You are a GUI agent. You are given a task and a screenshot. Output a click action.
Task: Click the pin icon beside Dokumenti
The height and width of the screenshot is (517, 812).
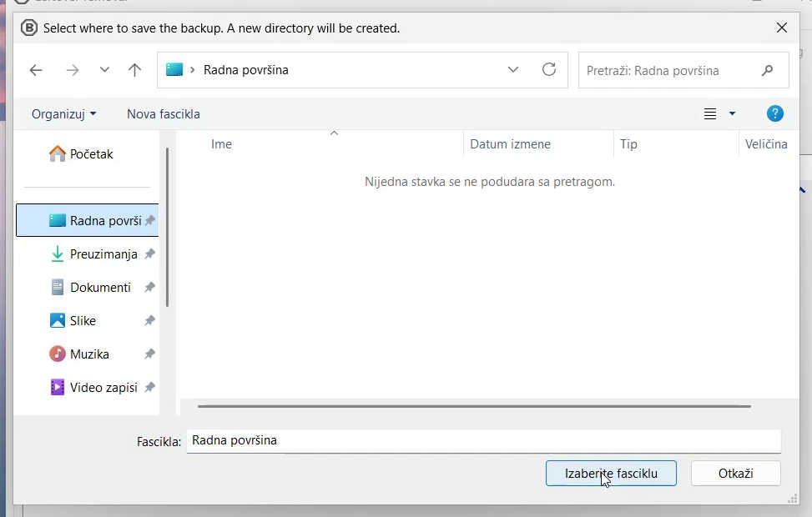[x=149, y=287]
